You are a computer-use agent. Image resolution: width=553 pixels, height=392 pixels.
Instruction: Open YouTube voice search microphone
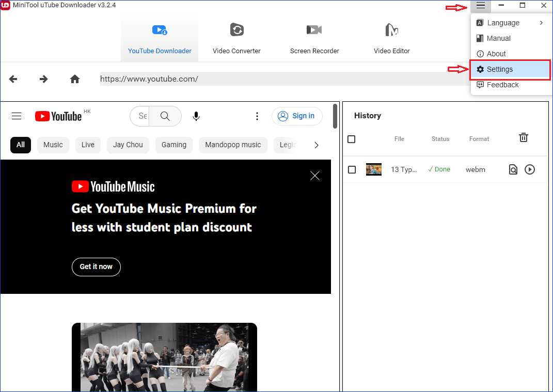pyautogui.click(x=196, y=116)
